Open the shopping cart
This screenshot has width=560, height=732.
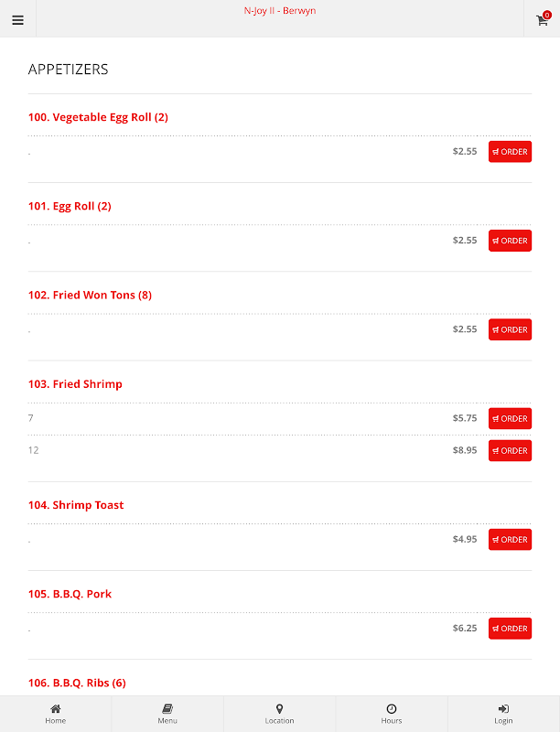pos(542,19)
